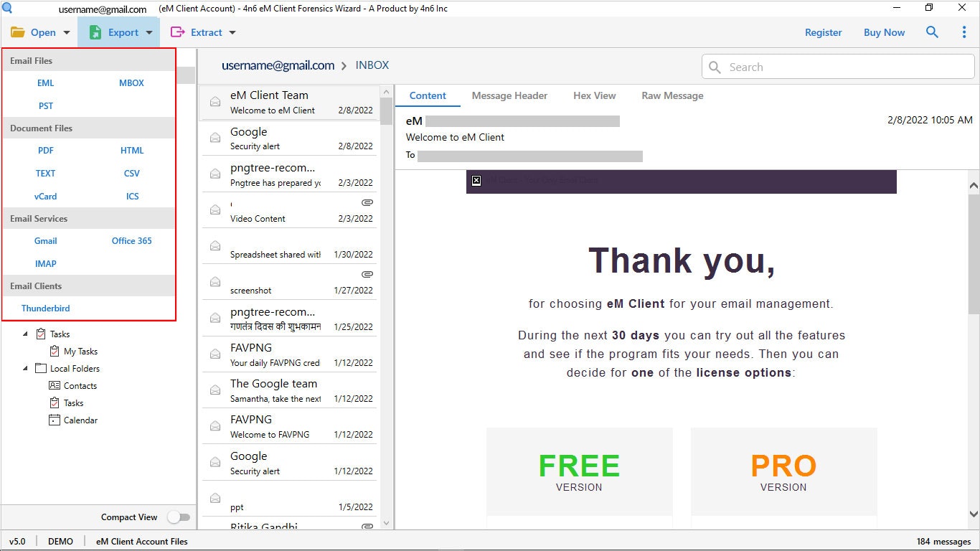
Task: Click the Contacts card icon
Action: pos(55,385)
